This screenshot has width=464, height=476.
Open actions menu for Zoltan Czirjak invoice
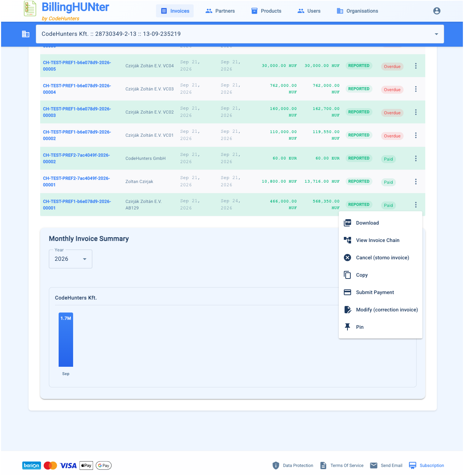(416, 182)
